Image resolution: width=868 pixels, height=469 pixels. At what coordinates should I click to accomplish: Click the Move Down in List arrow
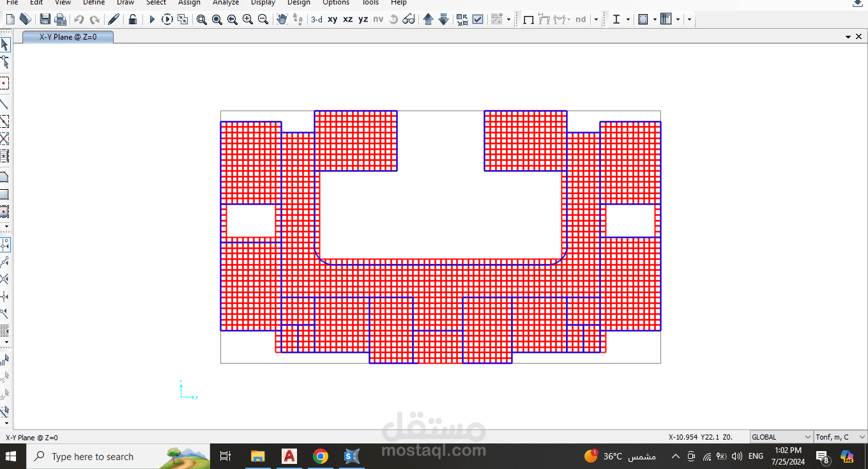click(x=443, y=19)
